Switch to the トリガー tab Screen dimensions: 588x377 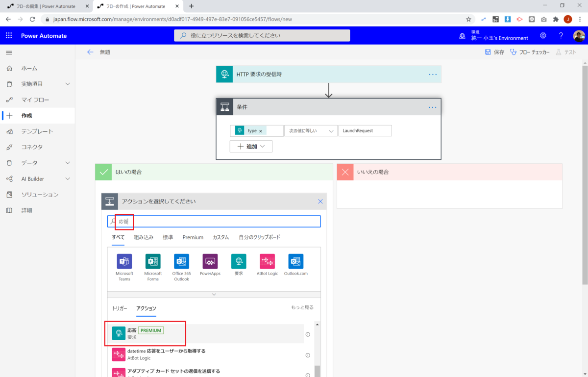pyautogui.click(x=120, y=308)
